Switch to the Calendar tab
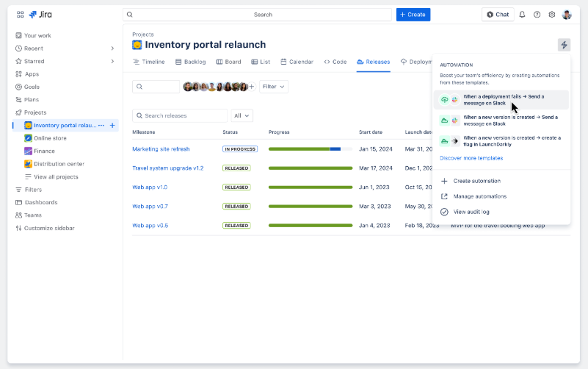 pos(297,62)
